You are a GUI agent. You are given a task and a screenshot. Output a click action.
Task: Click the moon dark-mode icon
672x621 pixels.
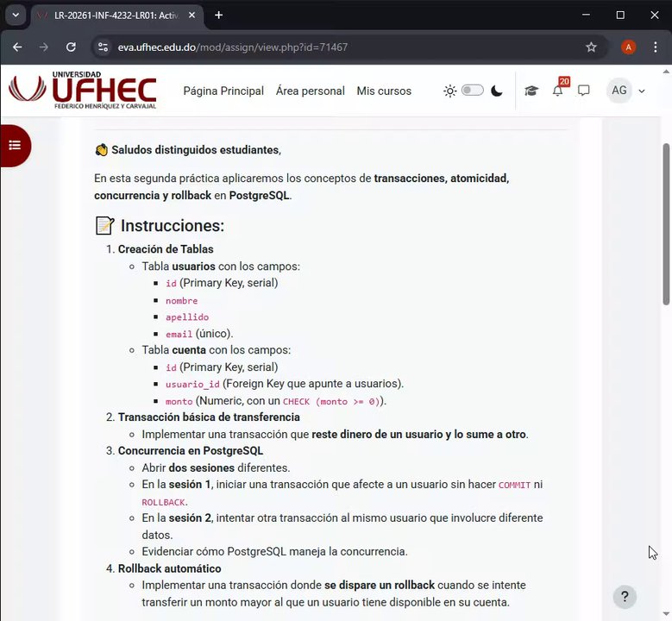pyautogui.click(x=496, y=91)
